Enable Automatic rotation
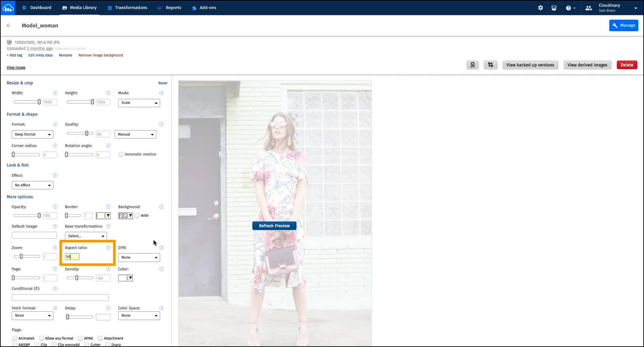644x347 pixels. pyautogui.click(x=121, y=154)
